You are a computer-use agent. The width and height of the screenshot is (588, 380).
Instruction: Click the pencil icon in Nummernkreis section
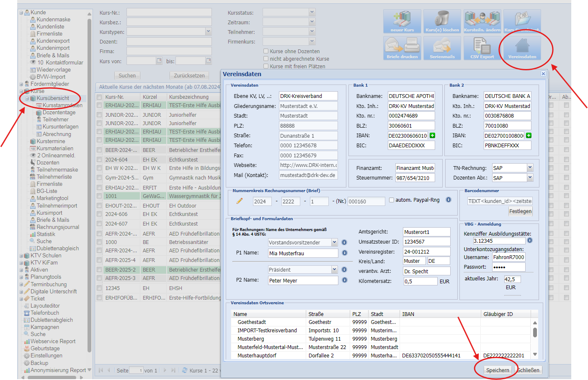click(240, 201)
